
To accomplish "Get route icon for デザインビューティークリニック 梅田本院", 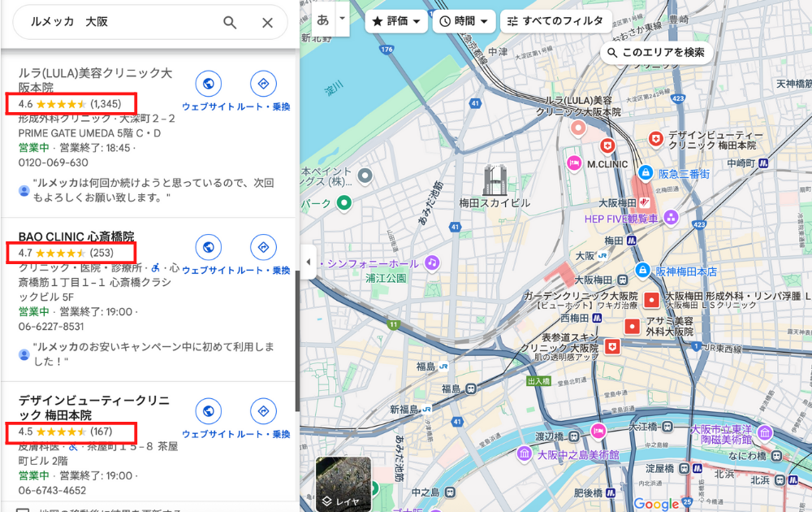I will (x=263, y=411).
